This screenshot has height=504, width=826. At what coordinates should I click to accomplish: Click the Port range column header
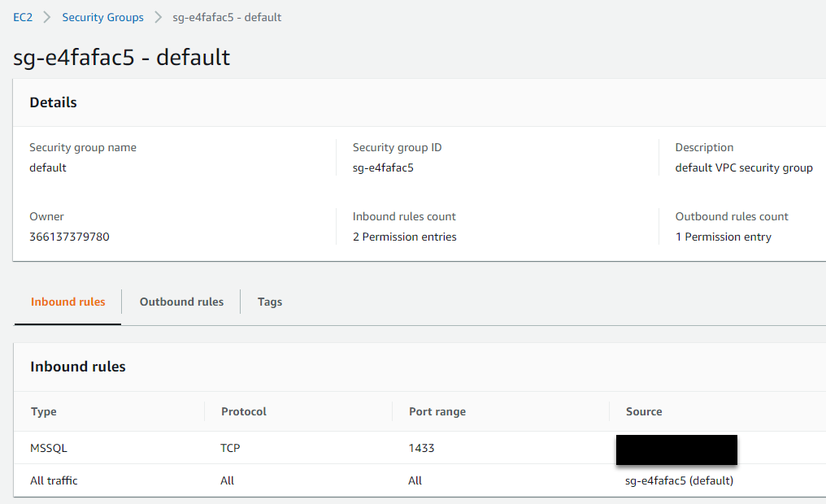coord(437,412)
